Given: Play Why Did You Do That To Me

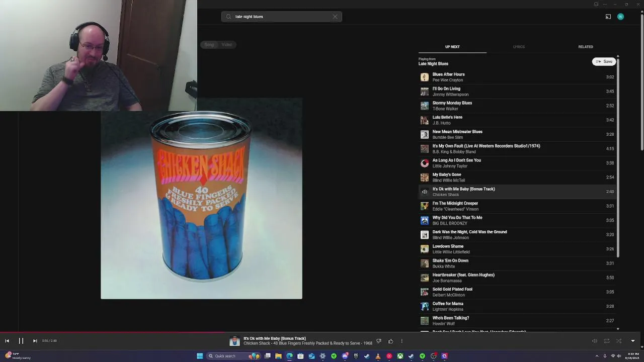Looking at the screenshot, I should 517,220.
